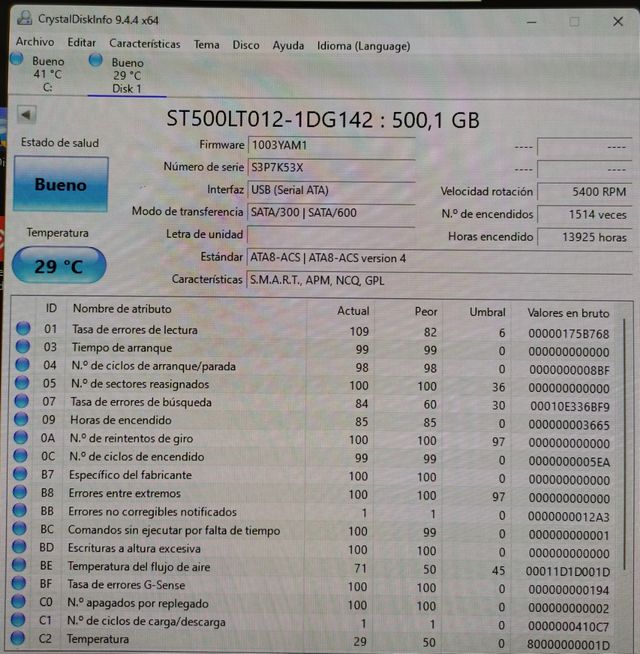Click the transfer mode field SATA/300 | SATA/600
This screenshot has width=640, height=654.
pos(331,213)
